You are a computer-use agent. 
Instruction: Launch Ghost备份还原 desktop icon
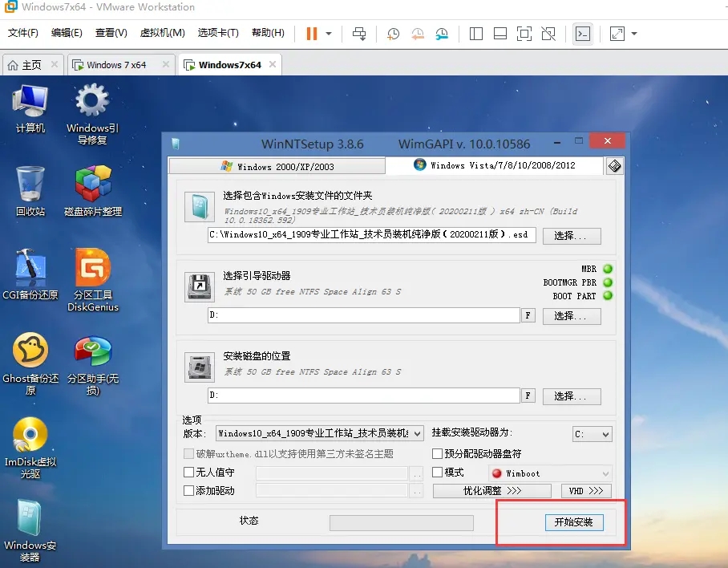30,363
